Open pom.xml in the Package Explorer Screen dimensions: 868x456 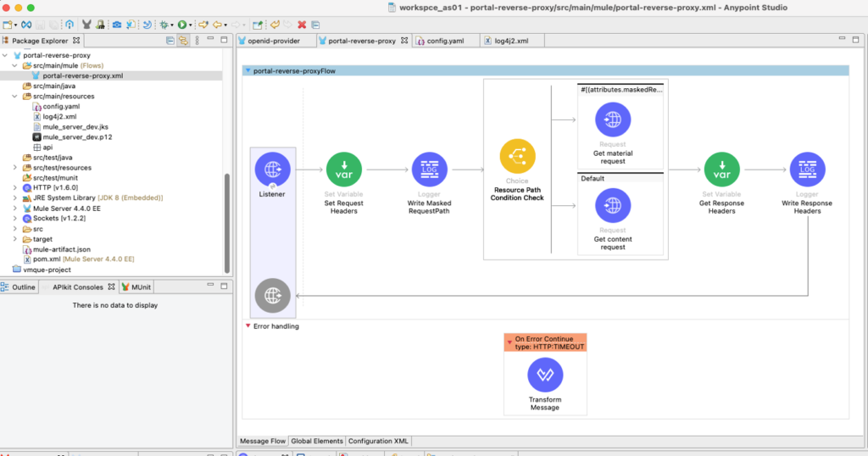point(49,259)
